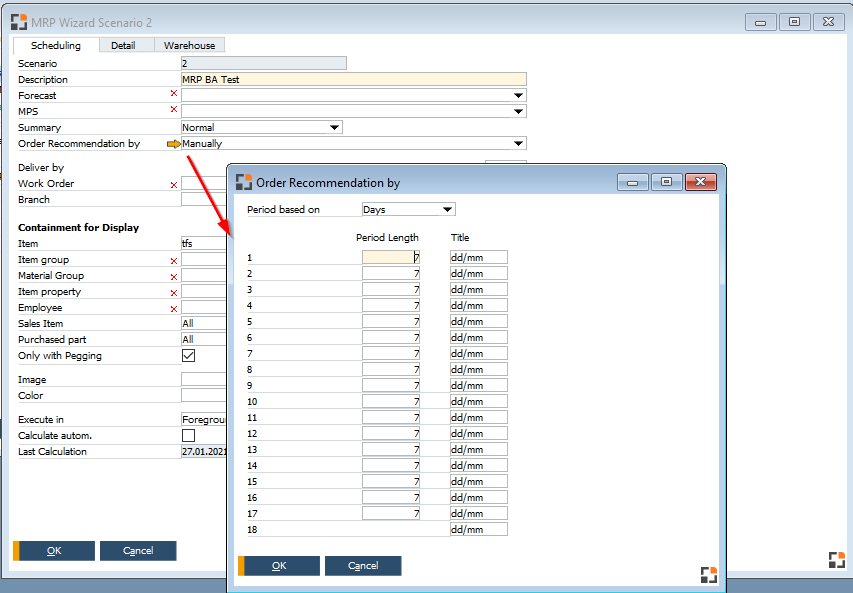Click OK in the Order Recommendation dialog
Image resolution: width=853 pixels, height=593 pixels.
278,565
